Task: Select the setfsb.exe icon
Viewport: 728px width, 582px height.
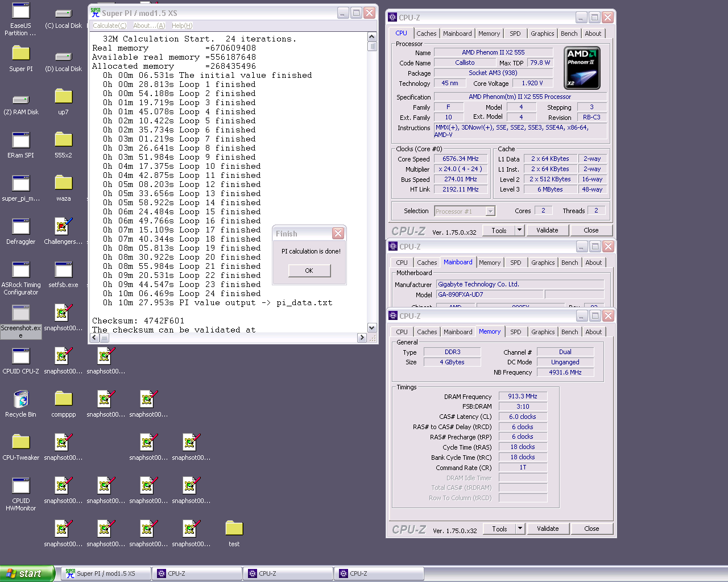Action: pos(63,275)
